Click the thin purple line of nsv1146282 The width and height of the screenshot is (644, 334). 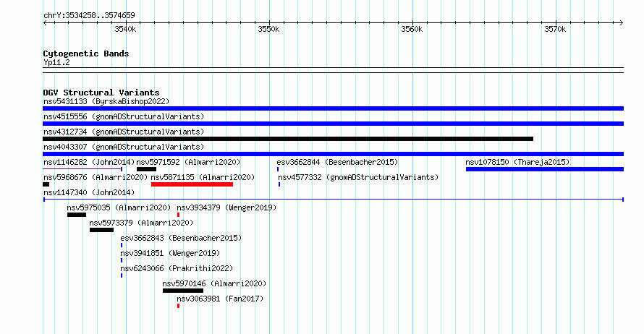click(x=82, y=169)
